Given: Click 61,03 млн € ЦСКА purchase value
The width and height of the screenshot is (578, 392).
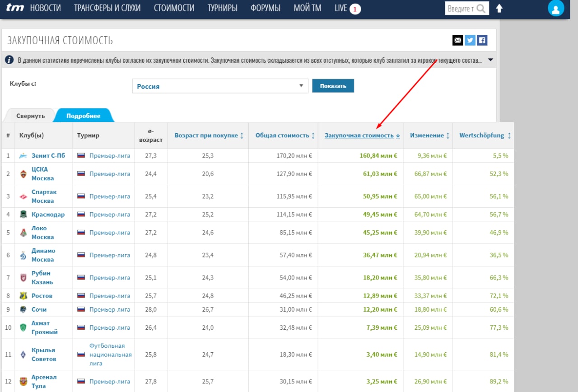Looking at the screenshot, I should tap(380, 174).
